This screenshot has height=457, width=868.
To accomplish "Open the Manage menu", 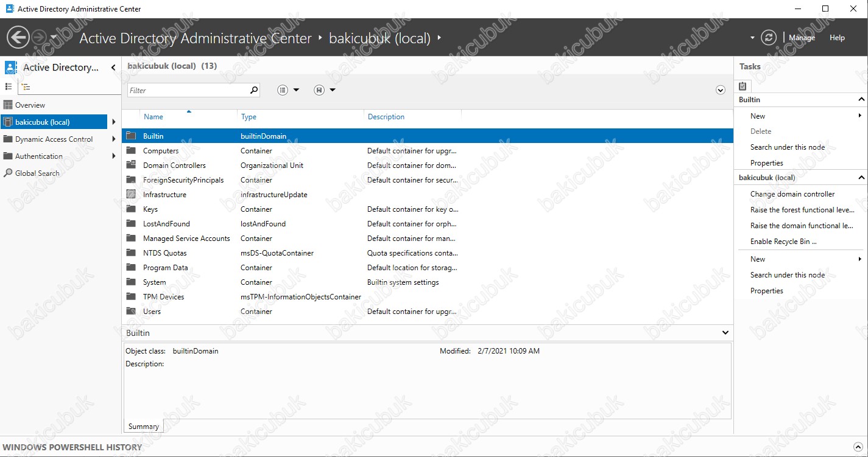I will click(802, 38).
